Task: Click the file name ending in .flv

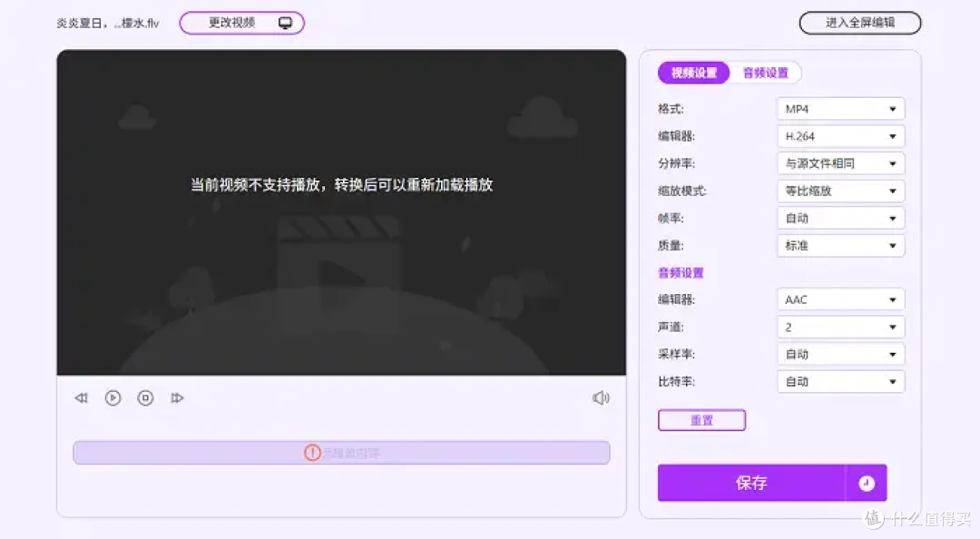Action: pos(107,23)
